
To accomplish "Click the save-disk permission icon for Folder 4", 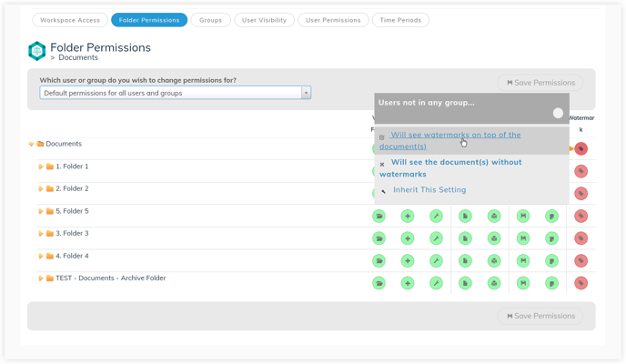I will pyautogui.click(x=523, y=261).
